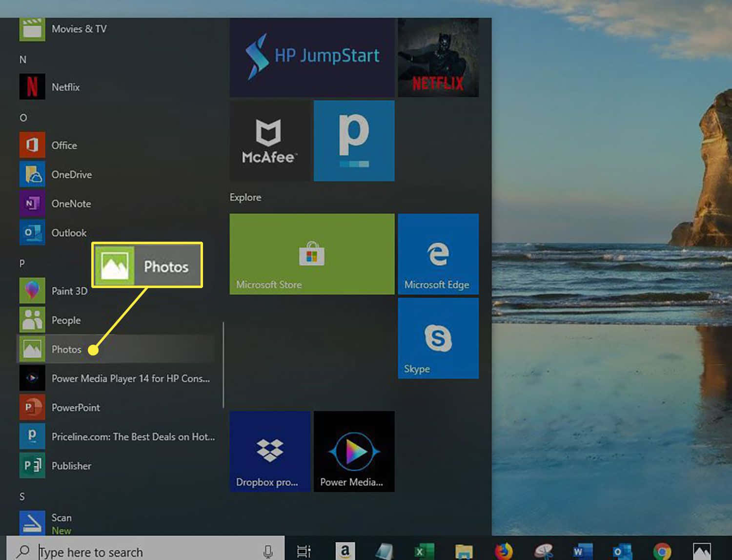Open the Microsoft Store tile
This screenshot has width=732, height=560.
pyautogui.click(x=312, y=254)
